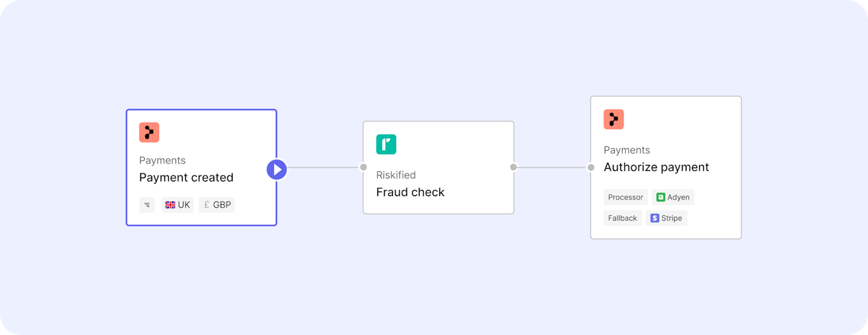Select the Fallback tag

click(623, 218)
